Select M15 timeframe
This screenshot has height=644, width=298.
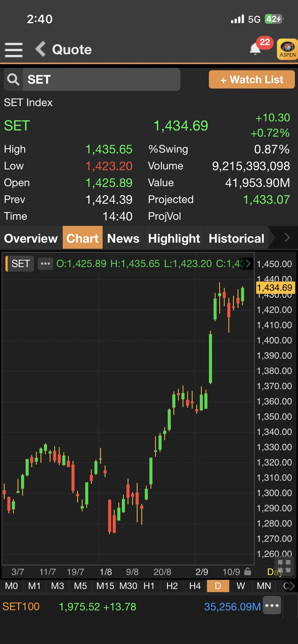tap(105, 586)
